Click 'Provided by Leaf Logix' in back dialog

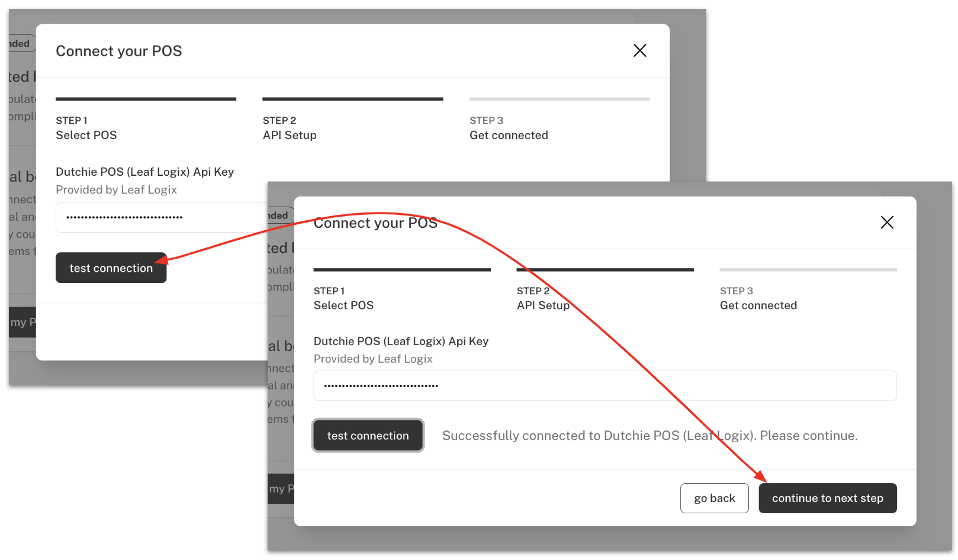117,189
